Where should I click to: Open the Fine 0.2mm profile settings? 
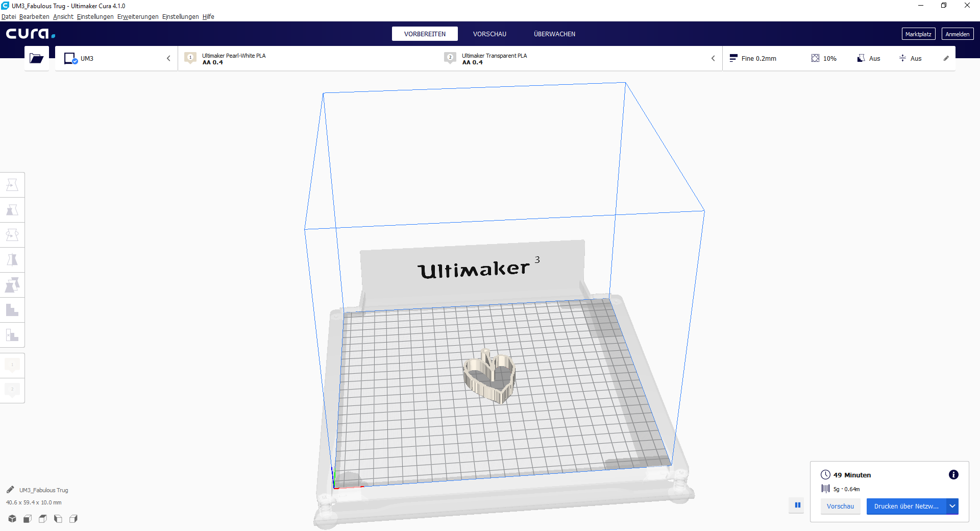(759, 59)
